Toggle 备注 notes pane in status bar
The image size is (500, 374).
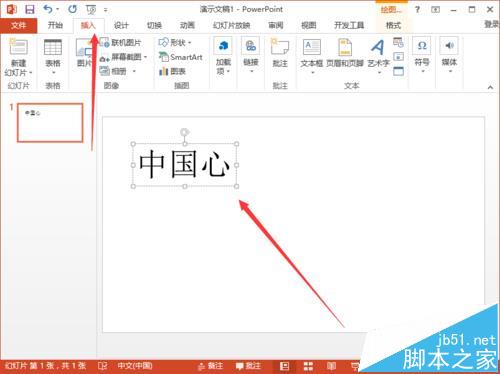210,366
